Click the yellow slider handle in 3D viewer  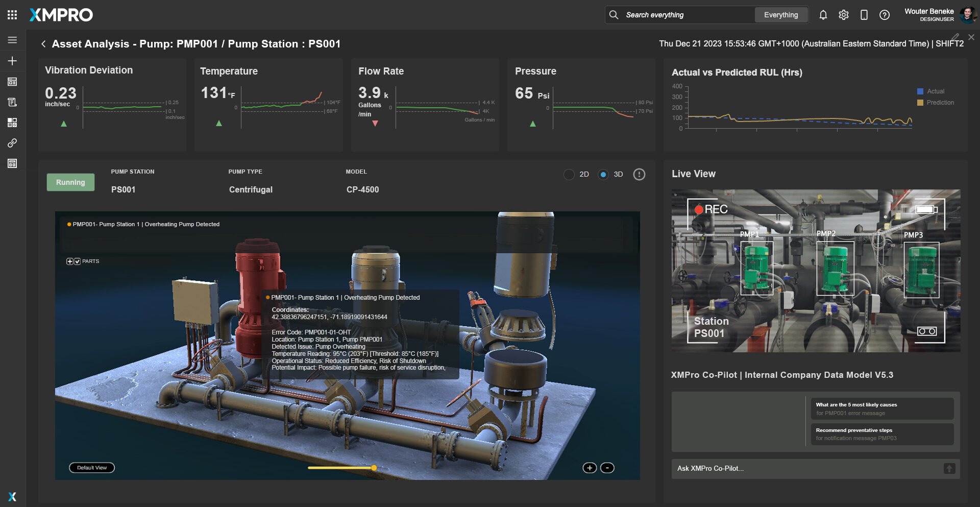[x=374, y=468]
